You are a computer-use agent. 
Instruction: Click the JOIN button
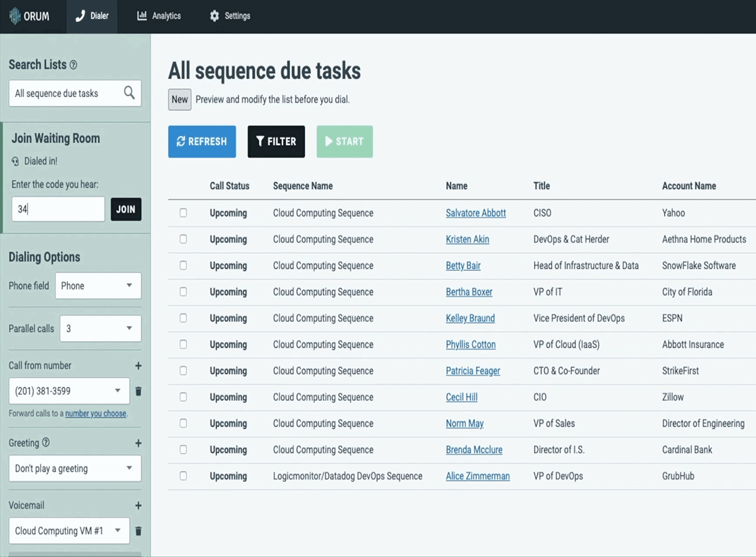(x=126, y=209)
